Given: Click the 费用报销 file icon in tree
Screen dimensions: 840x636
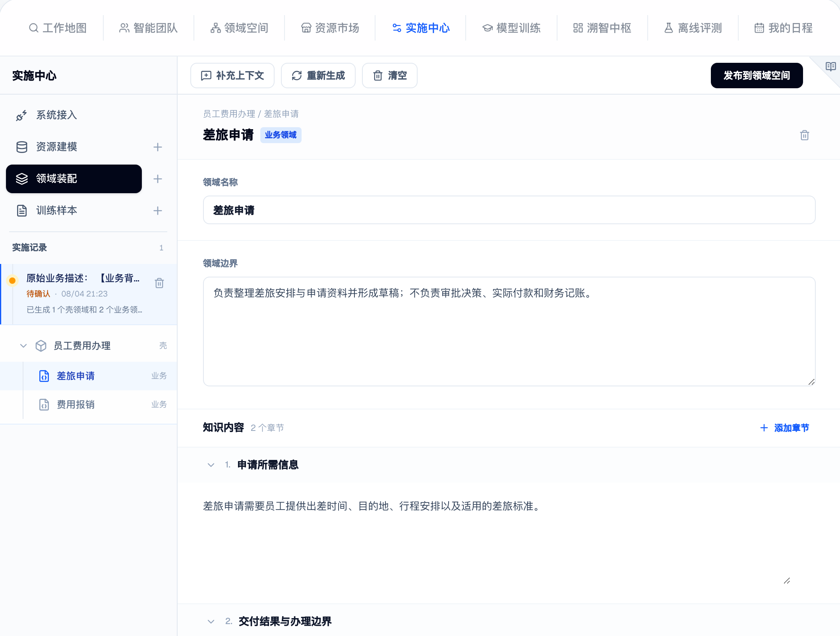Looking at the screenshot, I should (44, 405).
